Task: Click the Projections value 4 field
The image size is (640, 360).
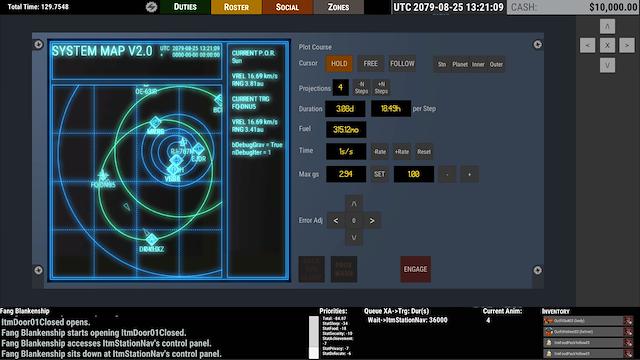Action: coord(340,87)
